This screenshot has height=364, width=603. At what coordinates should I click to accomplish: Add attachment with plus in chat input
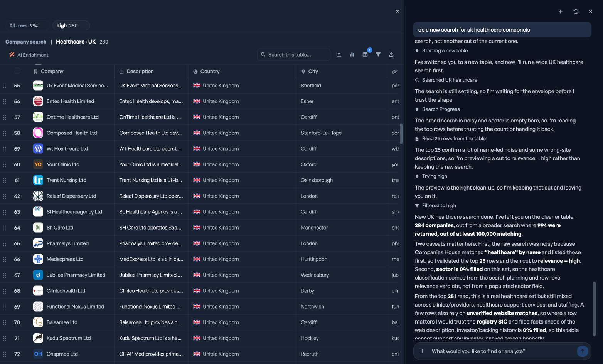[422, 351]
